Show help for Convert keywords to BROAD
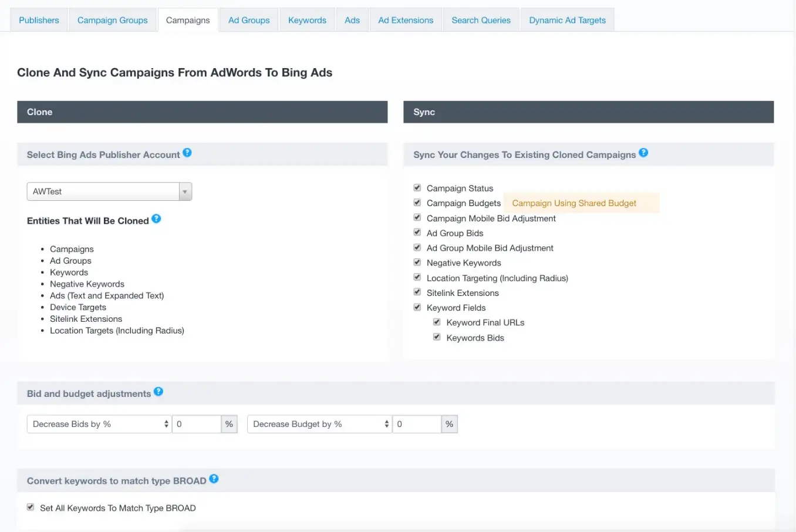The height and width of the screenshot is (532, 796). click(x=214, y=479)
